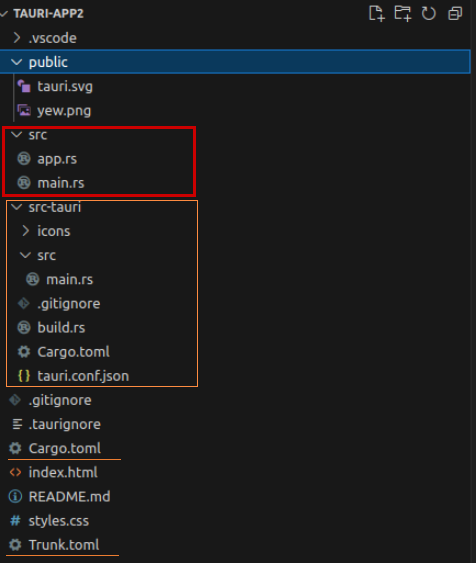
Task: Open styles.css file
Action: pyautogui.click(x=59, y=521)
